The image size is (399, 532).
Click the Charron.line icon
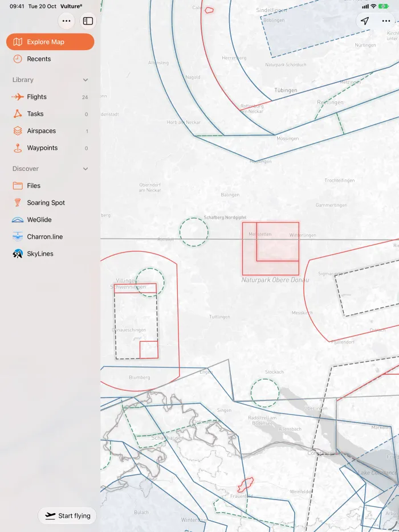click(x=18, y=236)
